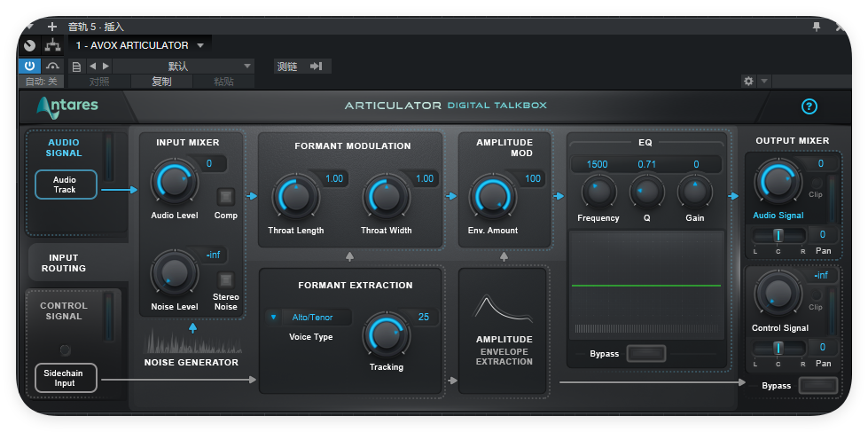Click the EQ graph display

646,286
